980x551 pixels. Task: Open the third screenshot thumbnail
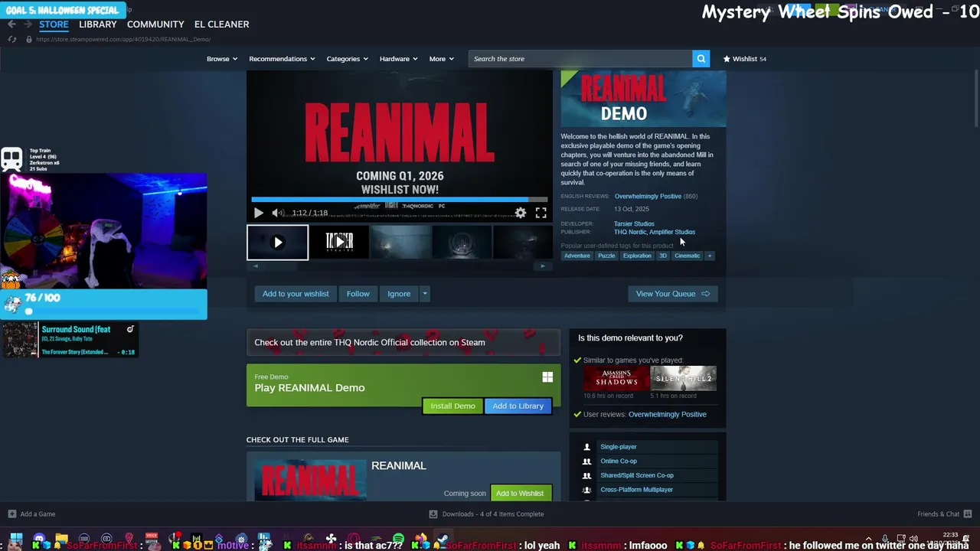point(400,243)
